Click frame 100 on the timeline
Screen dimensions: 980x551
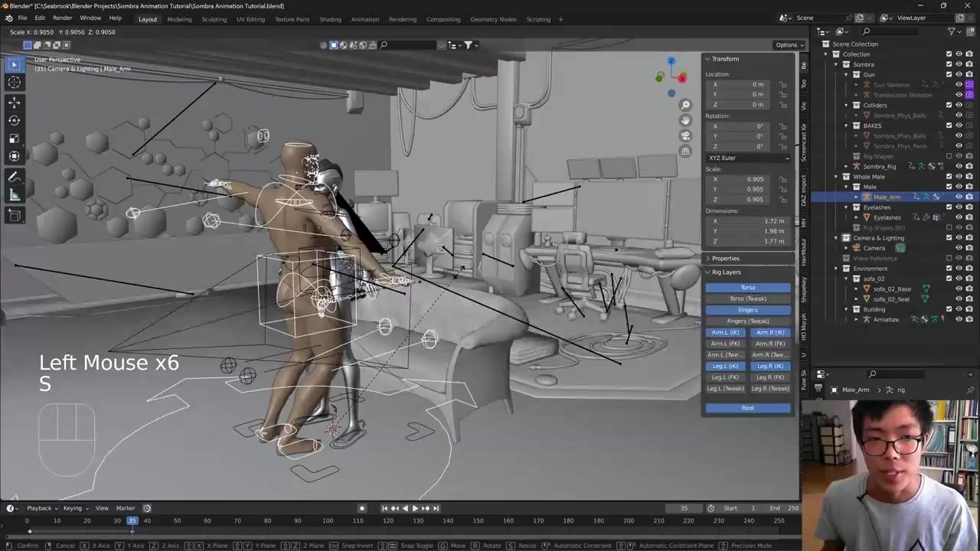click(x=328, y=521)
